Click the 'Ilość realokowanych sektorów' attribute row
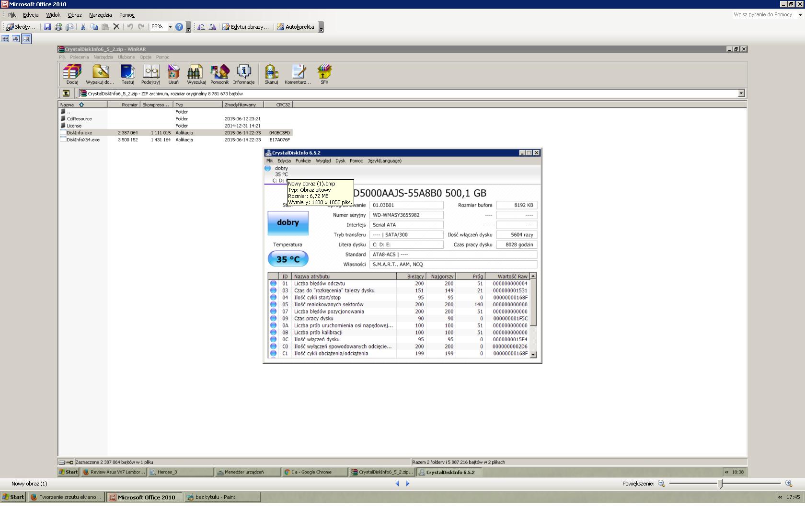The image size is (805, 532). coord(399,304)
